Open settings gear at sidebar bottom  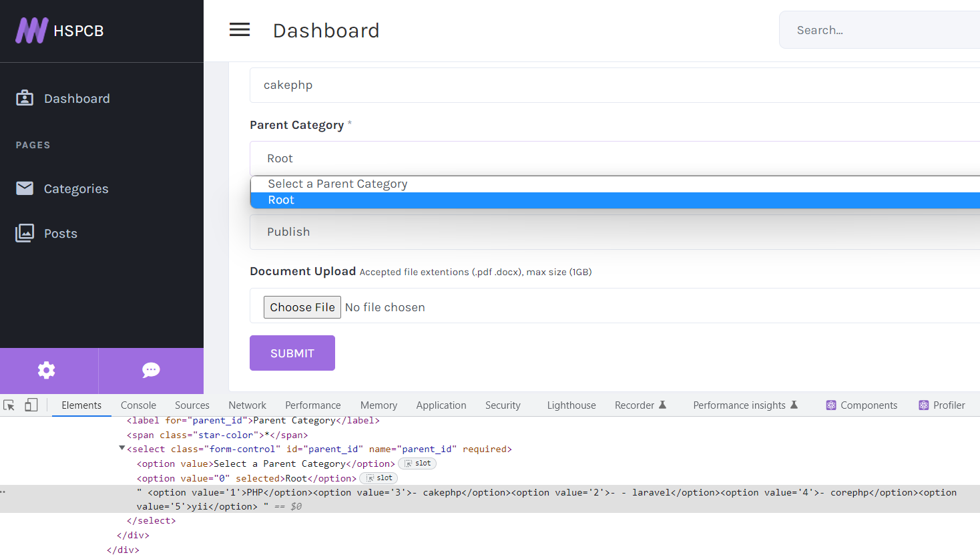47,370
